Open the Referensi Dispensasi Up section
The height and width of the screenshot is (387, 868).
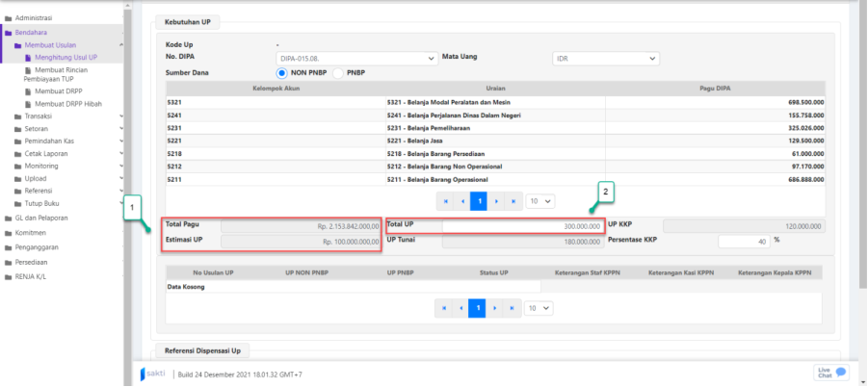coord(201,351)
